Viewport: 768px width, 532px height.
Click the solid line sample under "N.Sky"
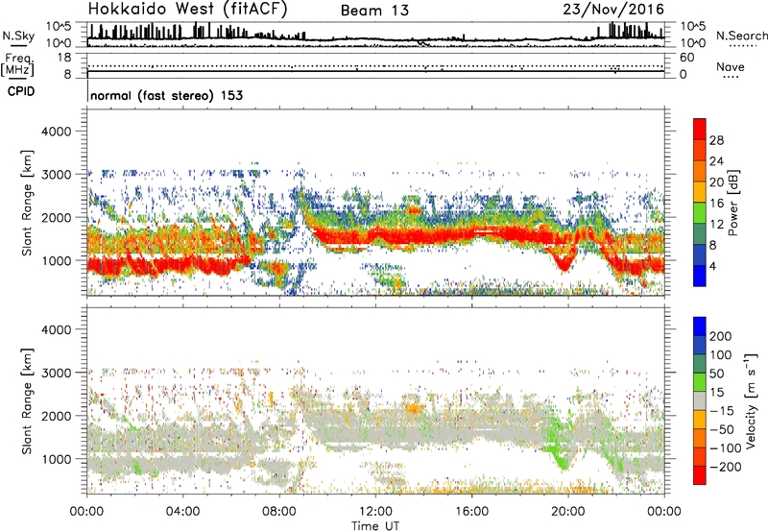[18, 45]
